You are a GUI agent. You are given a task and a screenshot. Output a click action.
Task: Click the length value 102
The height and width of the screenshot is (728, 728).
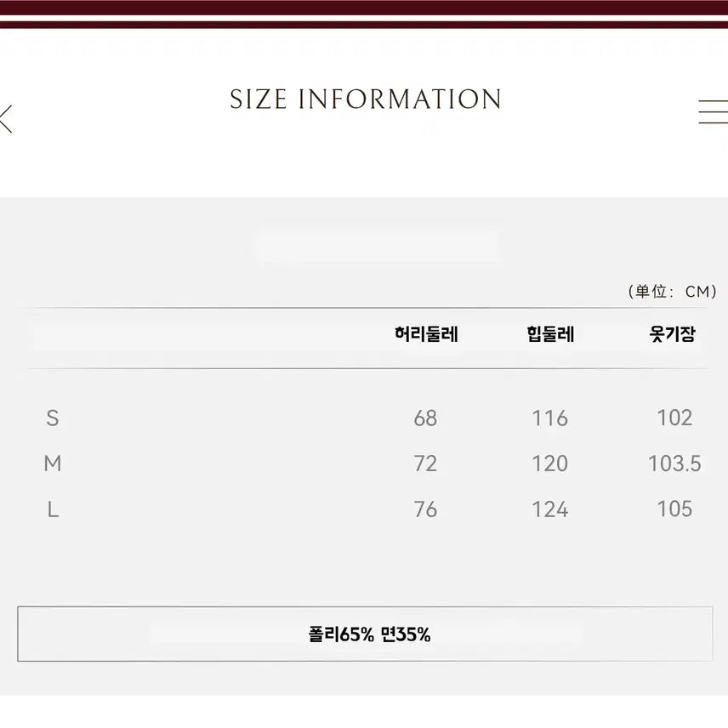674,418
